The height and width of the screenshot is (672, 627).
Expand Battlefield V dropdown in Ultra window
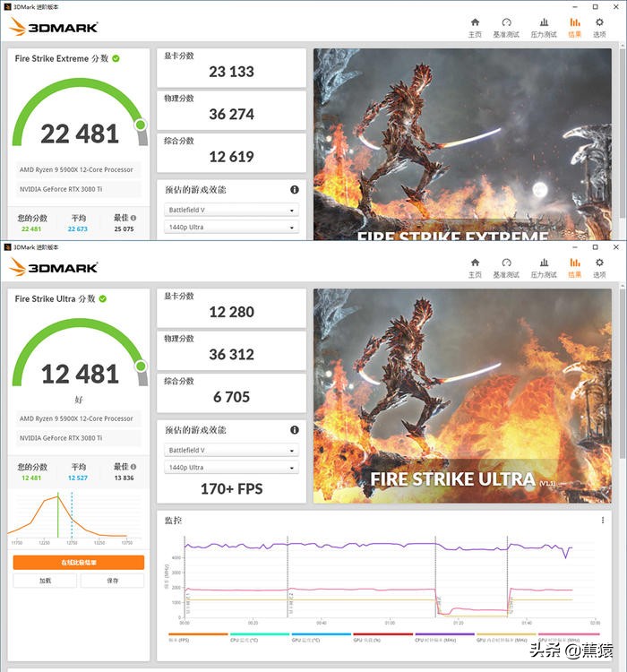[x=231, y=451]
